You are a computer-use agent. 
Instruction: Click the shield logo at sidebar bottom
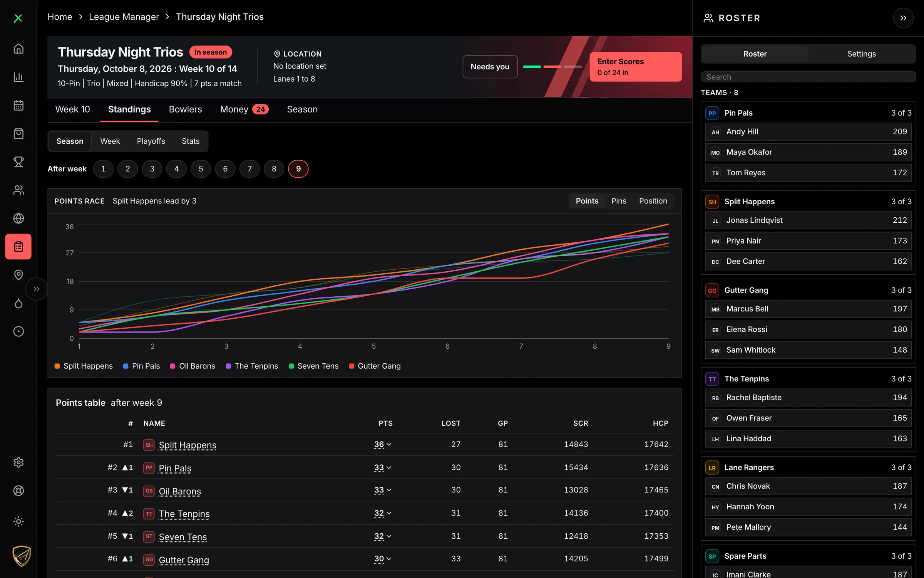[x=22, y=556]
